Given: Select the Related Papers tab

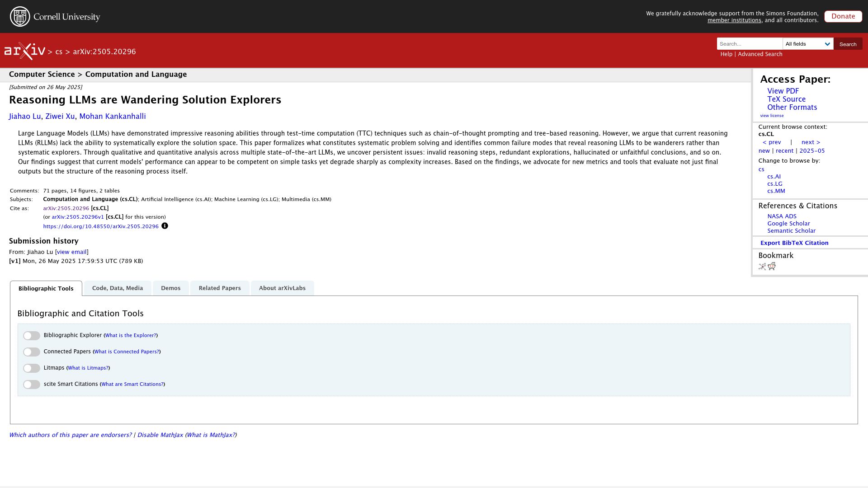Looking at the screenshot, I should click(x=220, y=288).
